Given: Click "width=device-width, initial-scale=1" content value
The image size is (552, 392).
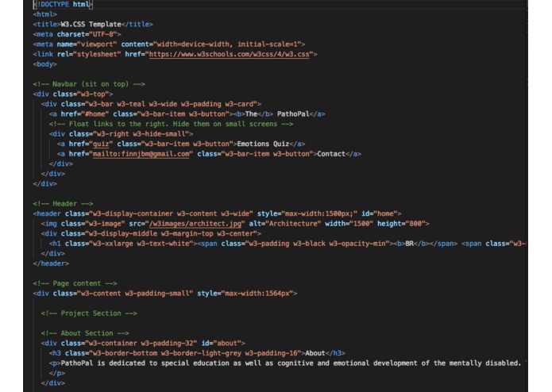Looking at the screenshot, I should [227, 44].
